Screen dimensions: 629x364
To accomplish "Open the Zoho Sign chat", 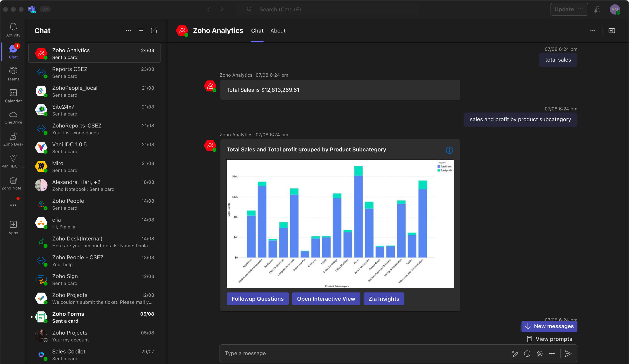I will pyautogui.click(x=94, y=279).
